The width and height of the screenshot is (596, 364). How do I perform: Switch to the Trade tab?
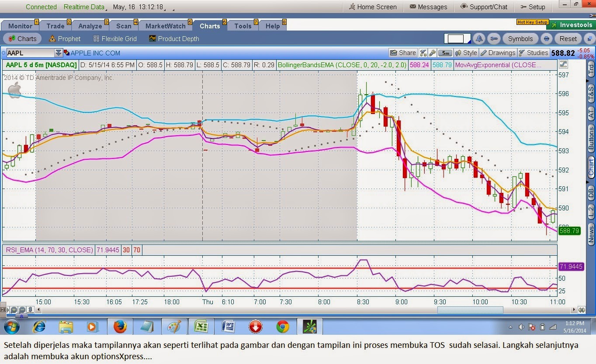tap(55, 26)
